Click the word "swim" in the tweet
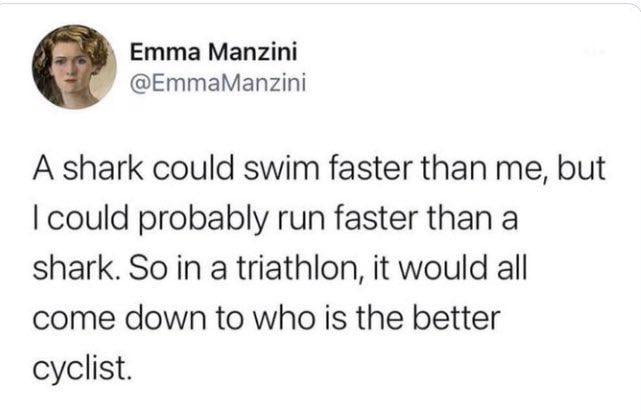641x417 pixels. pos(281,168)
